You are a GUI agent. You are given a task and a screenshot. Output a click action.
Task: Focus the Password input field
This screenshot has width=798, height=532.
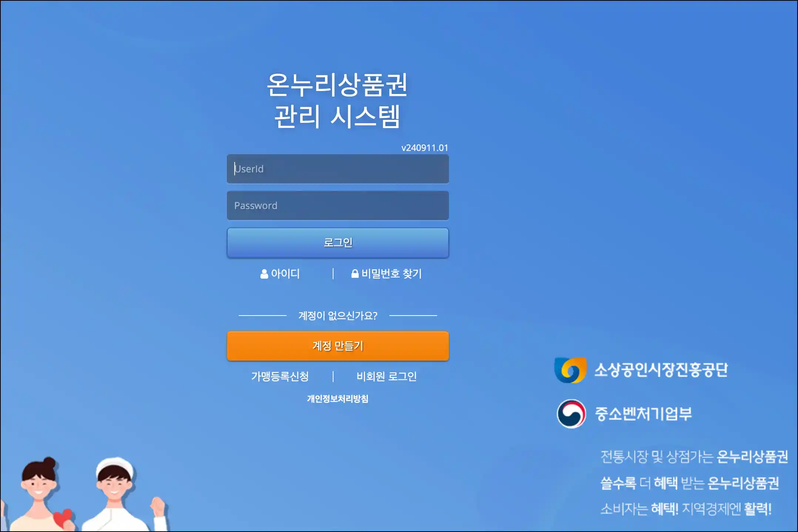338,206
